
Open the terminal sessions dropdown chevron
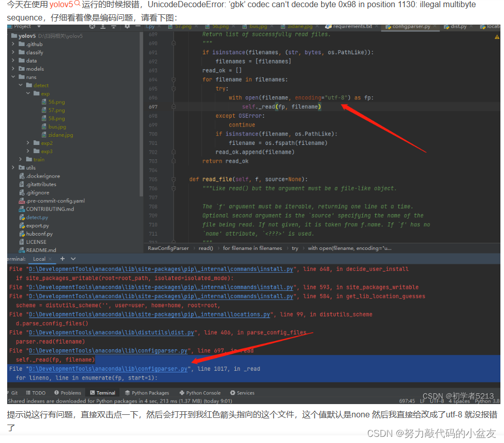[x=73, y=259]
